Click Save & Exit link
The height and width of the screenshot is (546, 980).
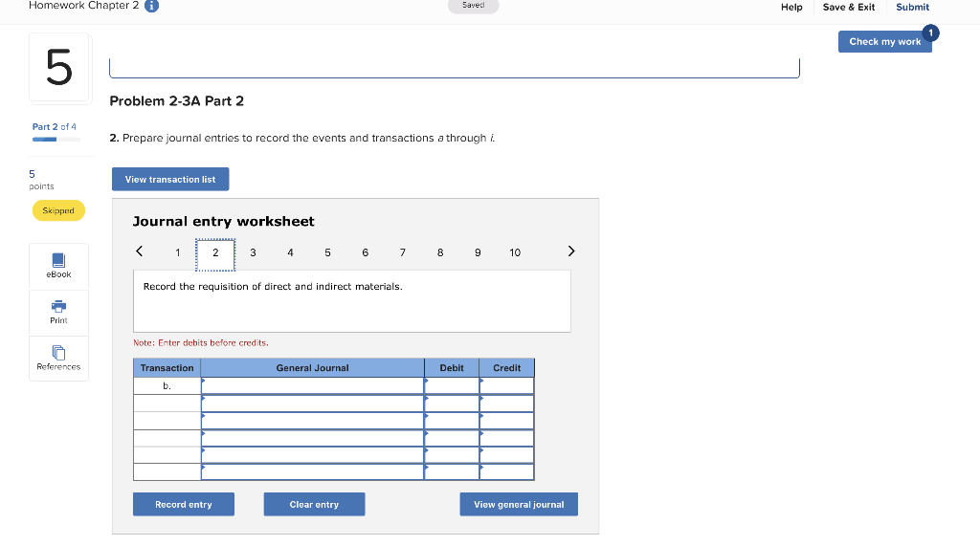pos(849,7)
